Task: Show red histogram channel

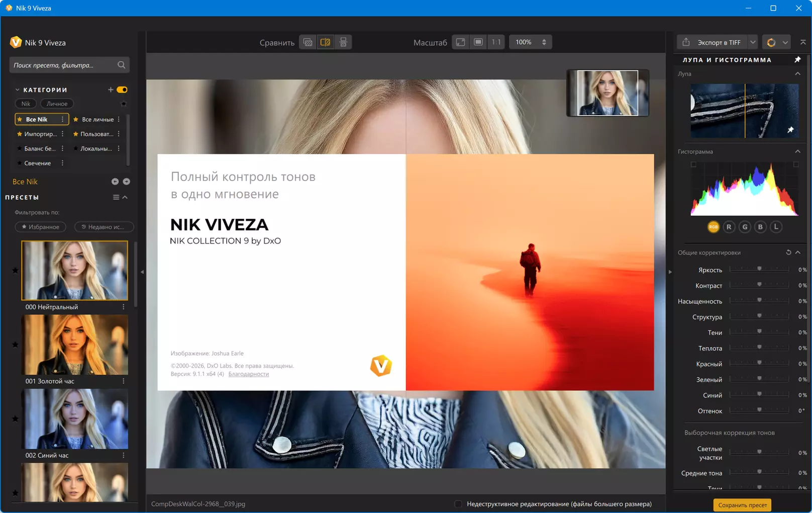Action: [x=729, y=227]
